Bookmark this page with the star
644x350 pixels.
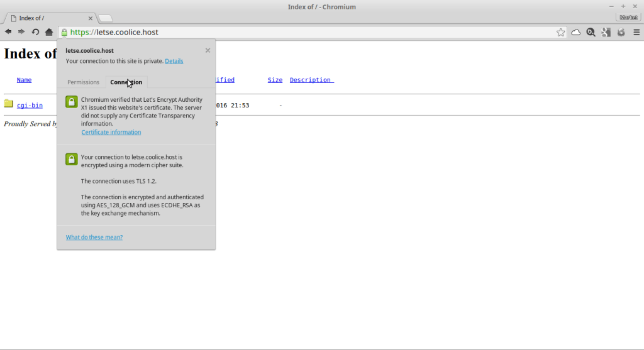(x=560, y=33)
